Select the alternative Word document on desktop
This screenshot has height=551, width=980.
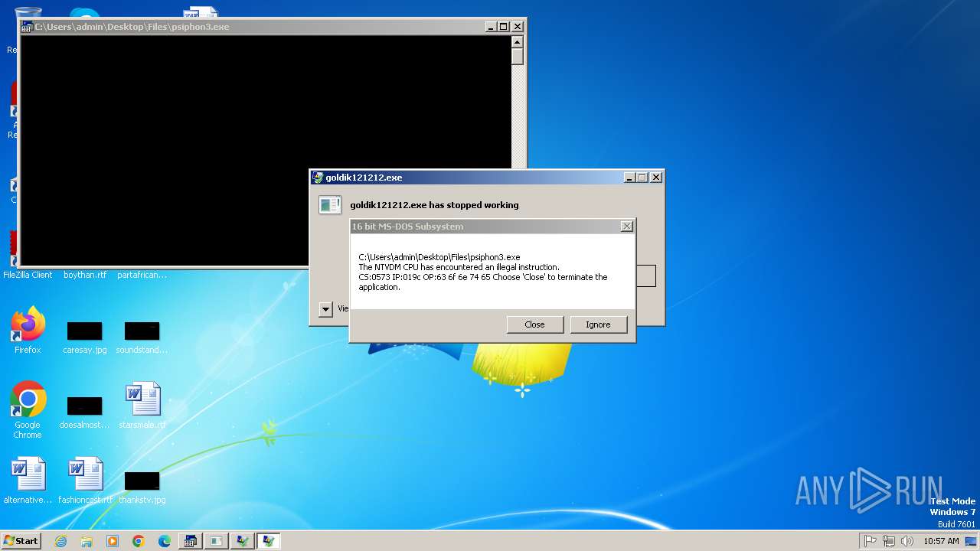[28, 481]
